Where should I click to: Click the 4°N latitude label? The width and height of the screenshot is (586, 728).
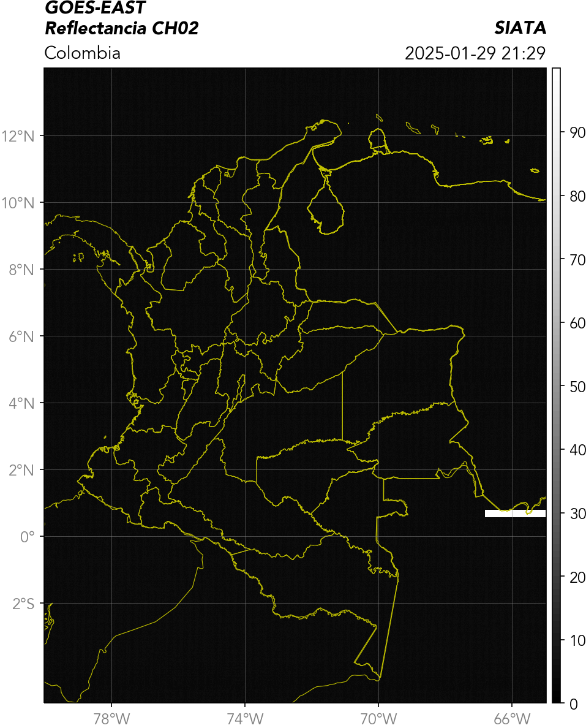pos(21,403)
